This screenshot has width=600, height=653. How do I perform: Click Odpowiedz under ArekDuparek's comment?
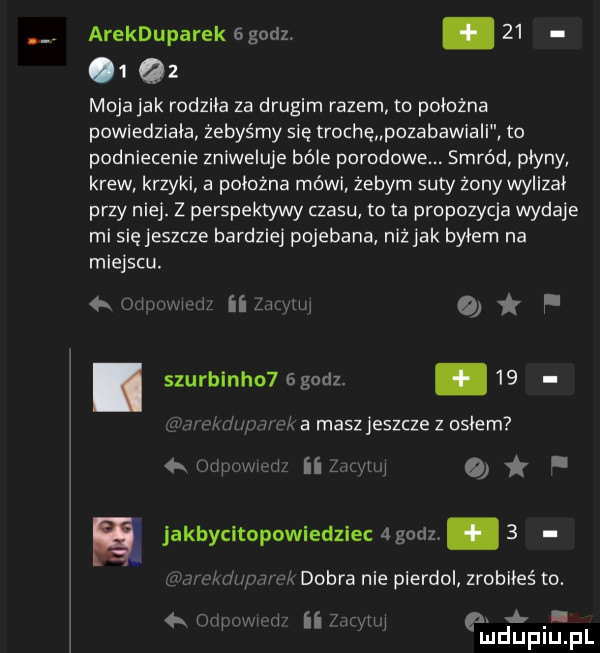click(152, 305)
